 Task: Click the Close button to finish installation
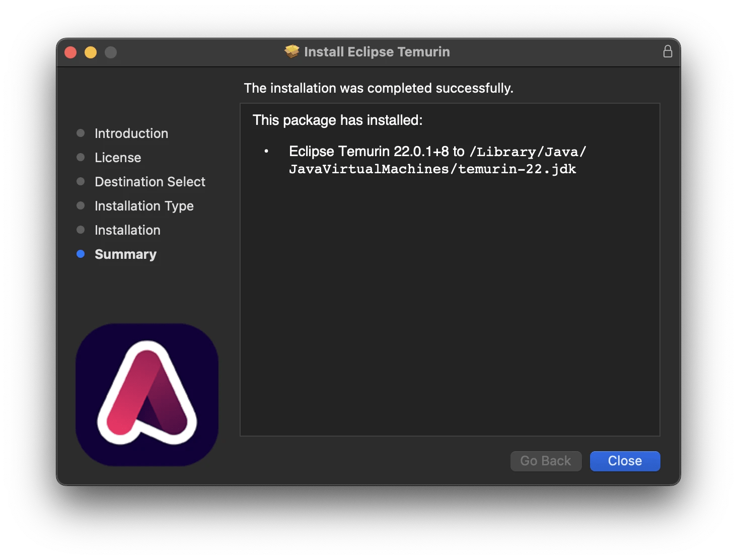point(625,461)
